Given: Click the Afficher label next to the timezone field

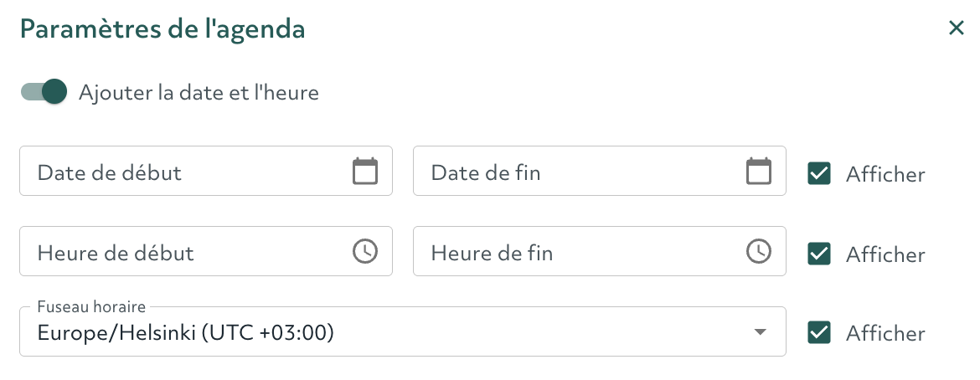Looking at the screenshot, I should (x=885, y=333).
